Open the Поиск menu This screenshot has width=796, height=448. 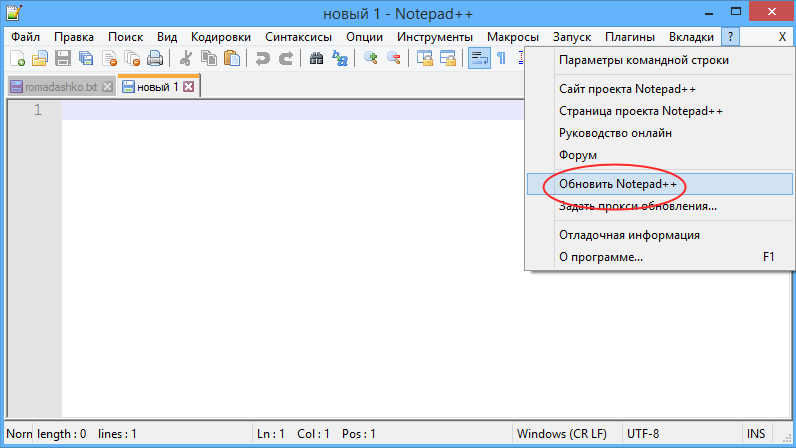click(125, 37)
